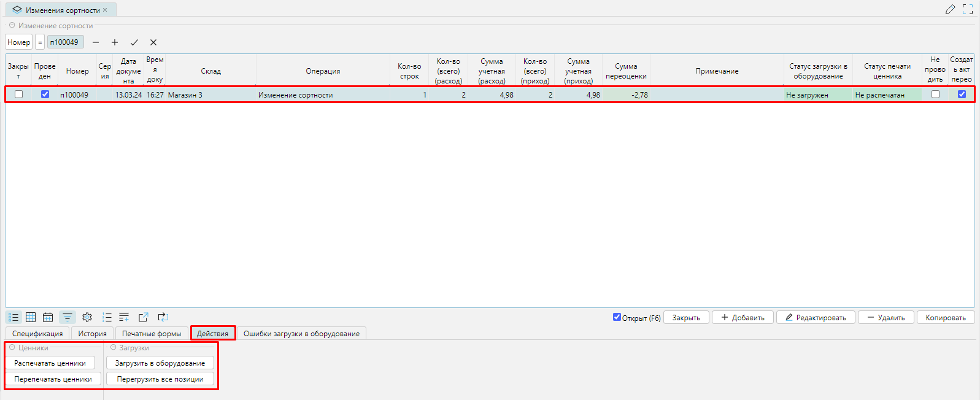980x400 pixels.
Task: Open settings via the gear icon
Action: pos(87,317)
